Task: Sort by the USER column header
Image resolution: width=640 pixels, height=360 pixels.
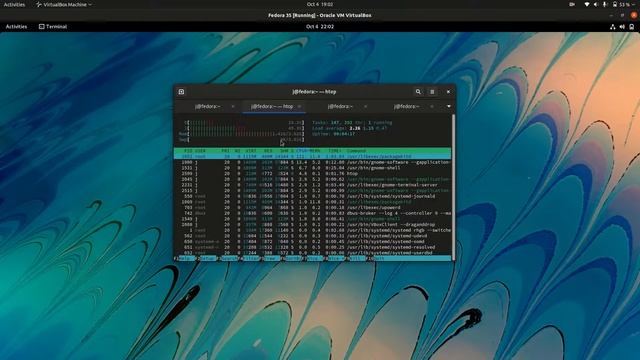Action: (200, 151)
